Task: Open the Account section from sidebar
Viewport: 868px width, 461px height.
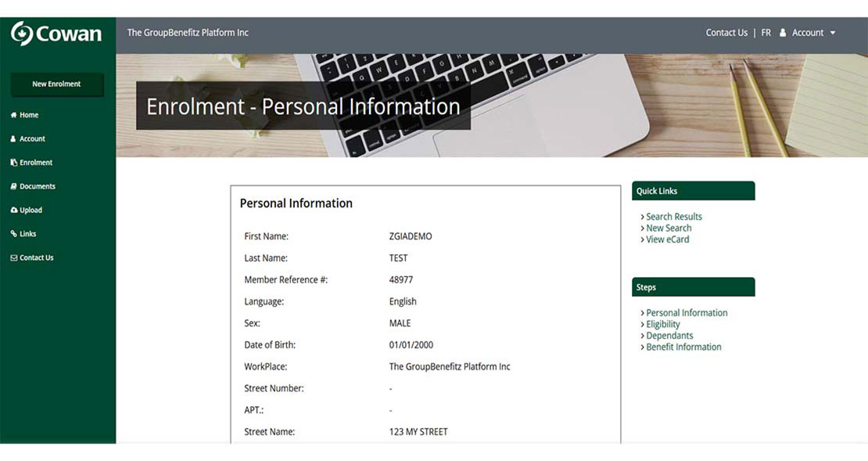Action: tap(14, 139)
